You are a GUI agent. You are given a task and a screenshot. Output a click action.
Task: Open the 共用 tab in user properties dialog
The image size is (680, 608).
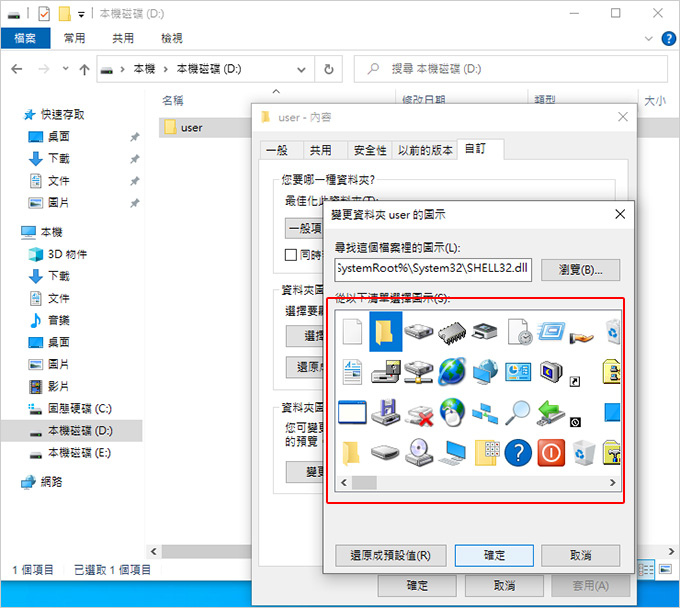pos(325,150)
